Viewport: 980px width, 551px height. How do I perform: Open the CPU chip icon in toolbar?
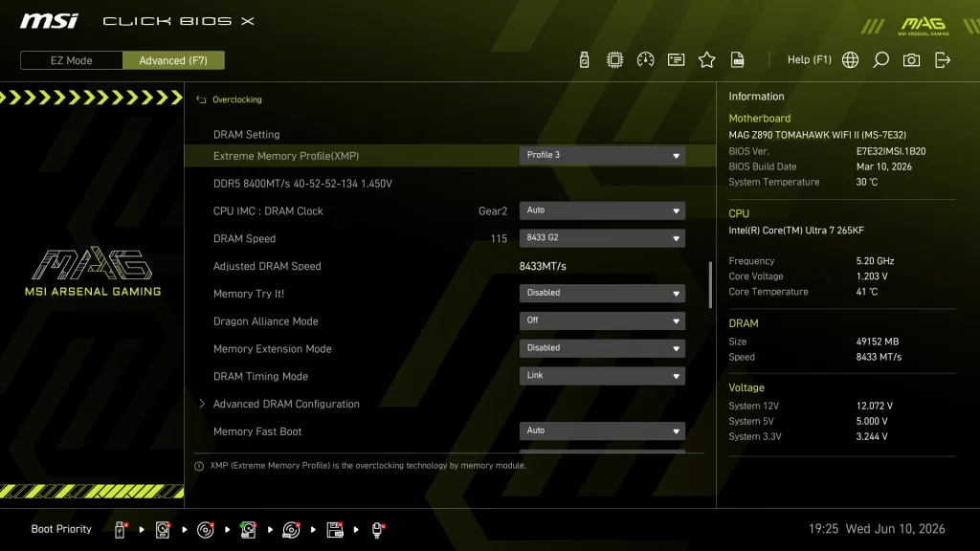[614, 60]
